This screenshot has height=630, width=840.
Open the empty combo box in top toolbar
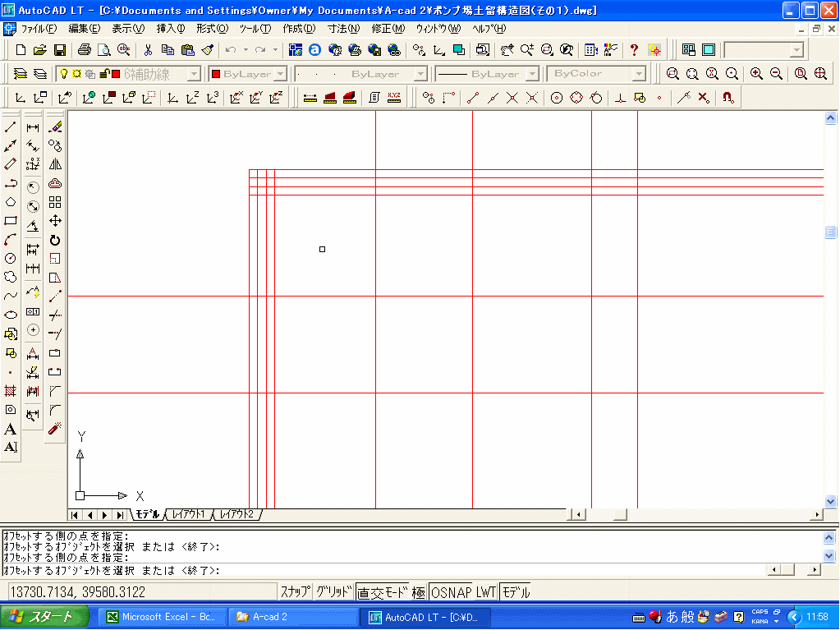pyautogui.click(x=764, y=50)
